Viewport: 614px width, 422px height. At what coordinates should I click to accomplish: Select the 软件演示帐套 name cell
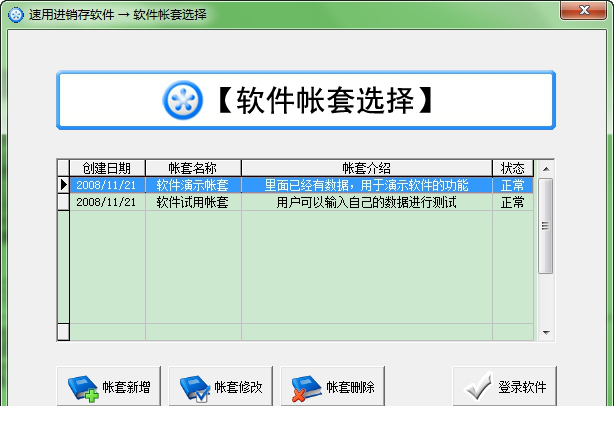coord(193,185)
